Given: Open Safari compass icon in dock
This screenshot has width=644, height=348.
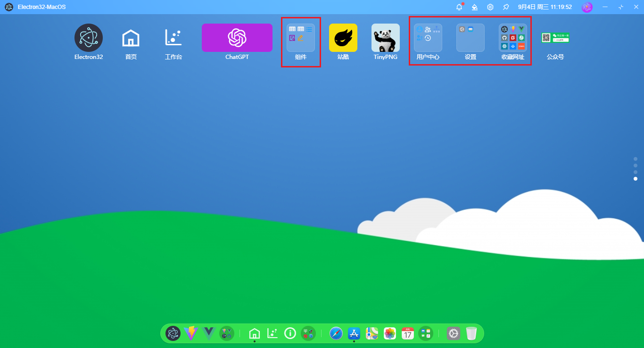Looking at the screenshot, I should coord(336,333).
